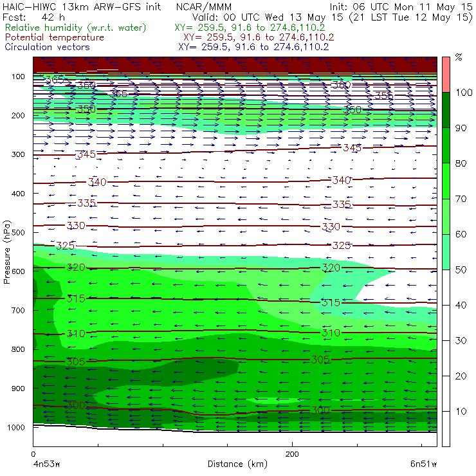The width and height of the screenshot is (476, 476).
Task: Click the '10' color bar value label
Action: pos(461,411)
